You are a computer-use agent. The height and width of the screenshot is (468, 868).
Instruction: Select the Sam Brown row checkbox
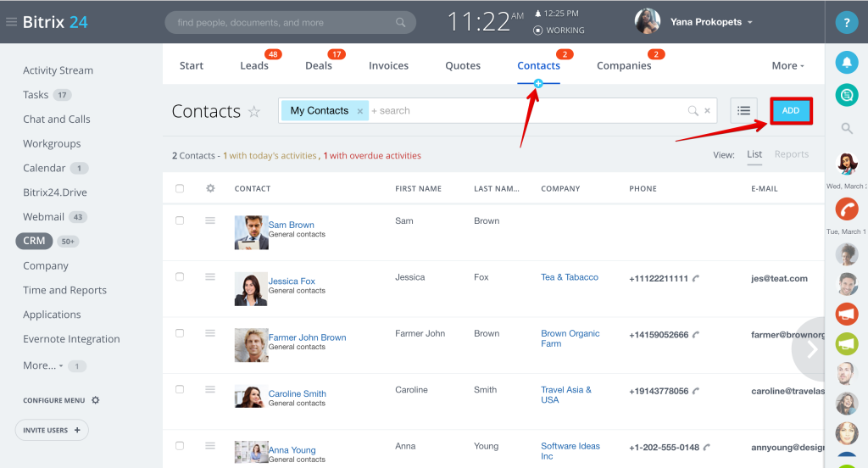coord(180,220)
